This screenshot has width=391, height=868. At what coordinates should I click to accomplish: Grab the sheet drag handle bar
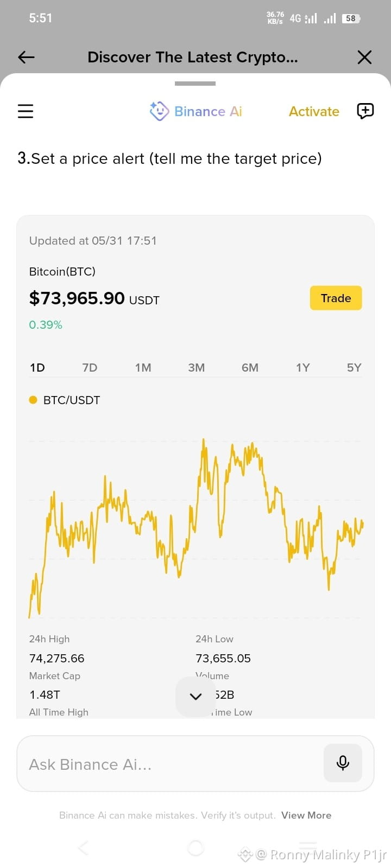pos(195,84)
